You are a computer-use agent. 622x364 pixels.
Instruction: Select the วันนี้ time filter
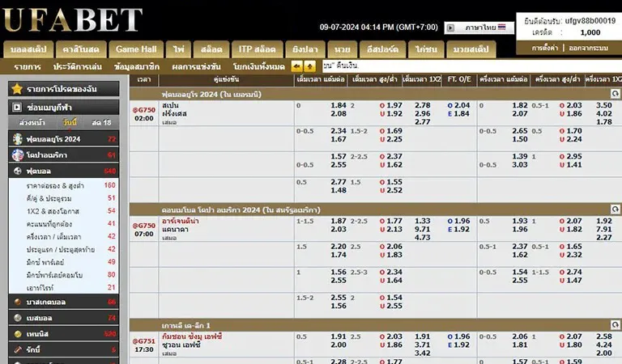[x=70, y=122]
